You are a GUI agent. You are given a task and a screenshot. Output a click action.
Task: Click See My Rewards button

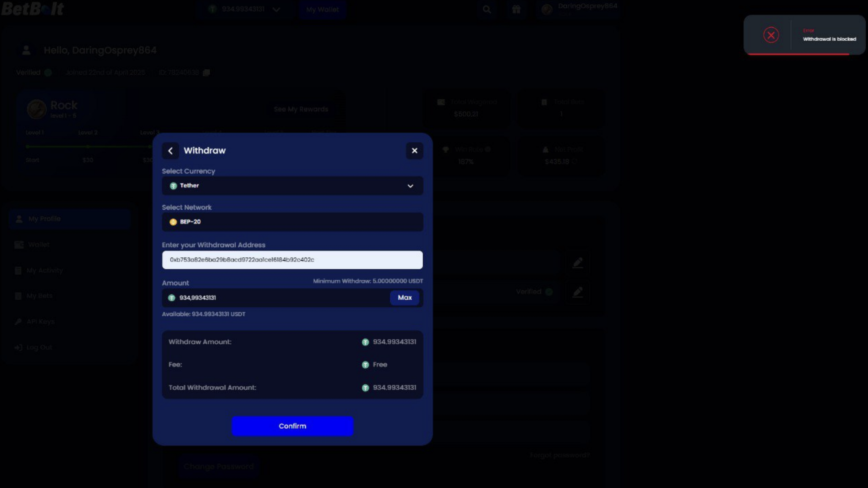(x=301, y=109)
